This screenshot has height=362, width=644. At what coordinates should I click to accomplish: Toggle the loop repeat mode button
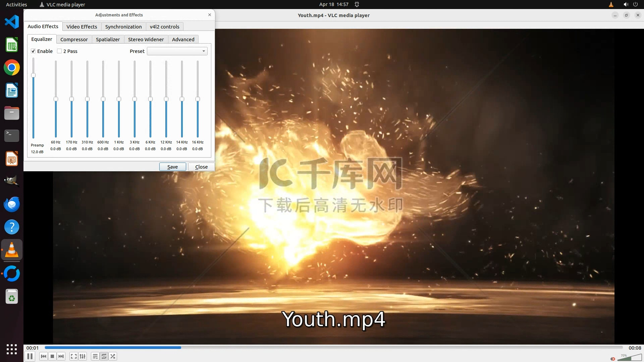click(x=104, y=356)
